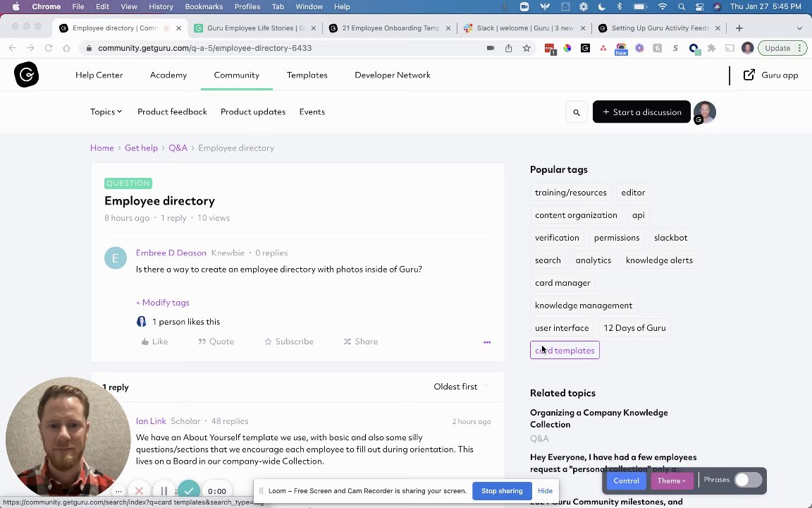Open the Bluetooth menu bar icon
Screen dimensions: 812x508
click(620, 7)
